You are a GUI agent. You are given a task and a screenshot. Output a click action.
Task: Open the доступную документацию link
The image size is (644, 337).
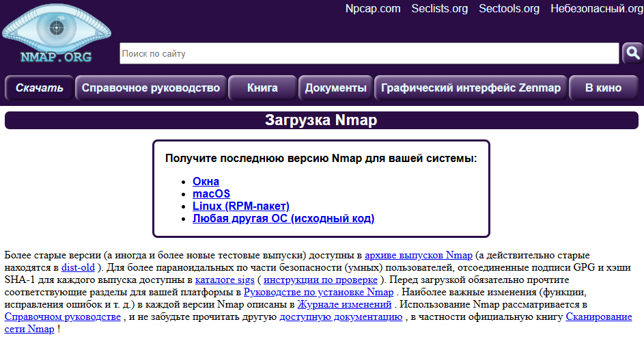[341, 317]
